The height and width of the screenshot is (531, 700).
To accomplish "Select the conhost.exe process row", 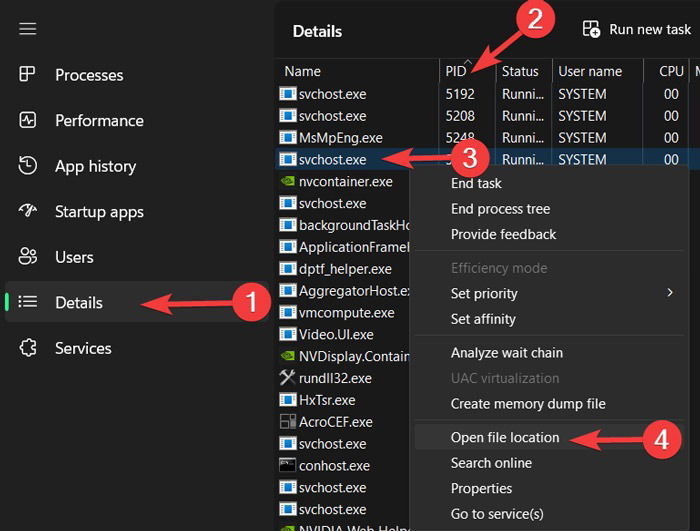I will tap(342, 466).
